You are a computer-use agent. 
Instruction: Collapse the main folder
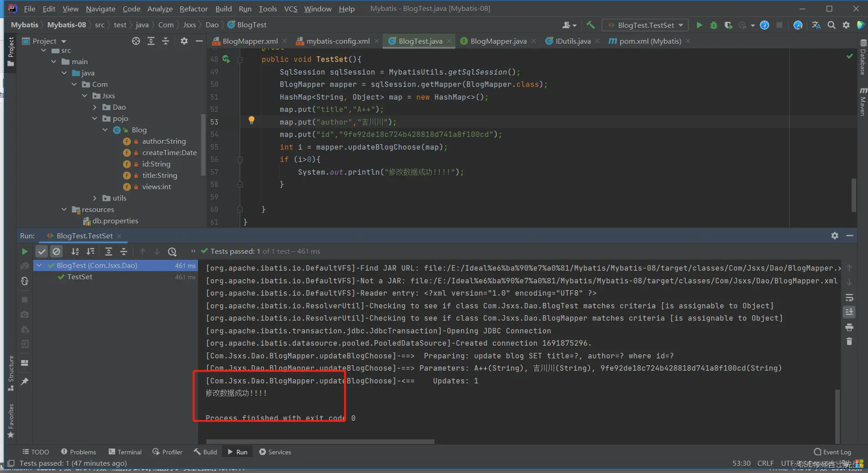(54, 62)
